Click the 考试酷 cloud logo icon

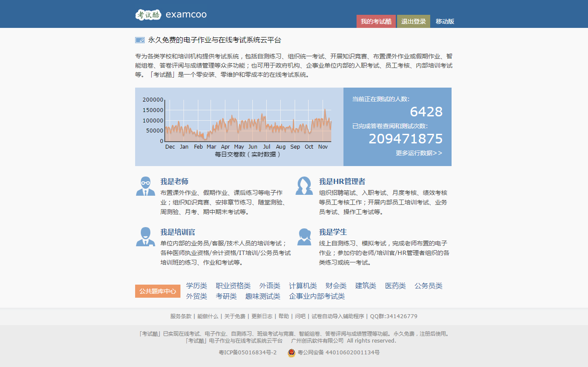coord(148,15)
